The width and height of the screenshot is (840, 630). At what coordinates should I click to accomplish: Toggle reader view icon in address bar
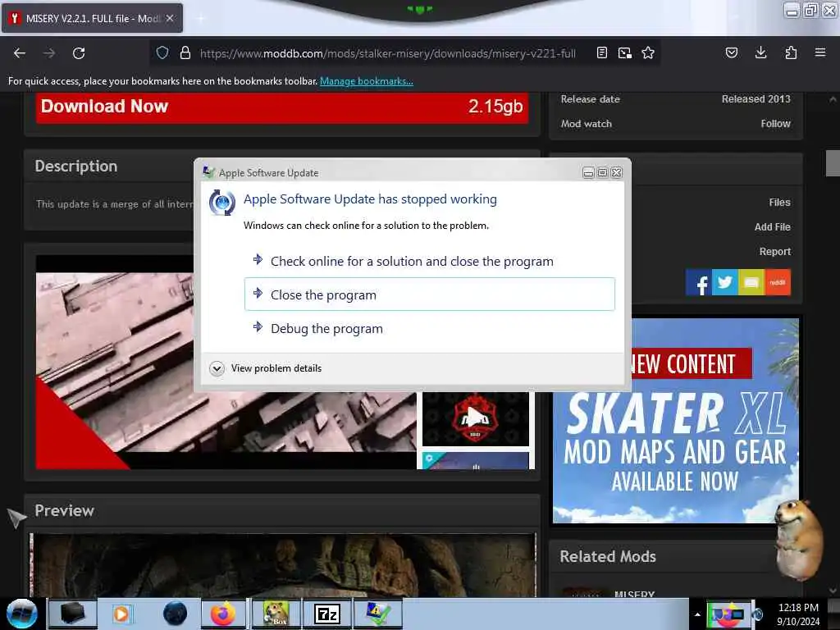pos(602,52)
